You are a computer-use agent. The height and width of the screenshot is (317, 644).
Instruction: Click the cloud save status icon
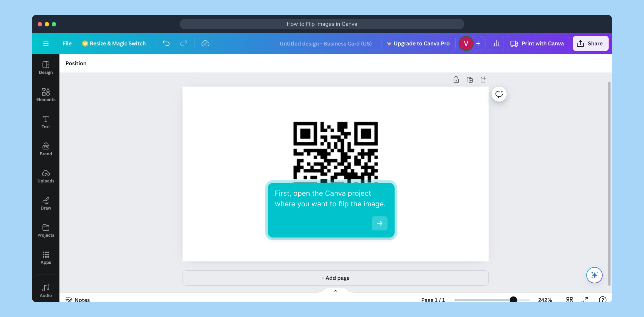tap(205, 43)
